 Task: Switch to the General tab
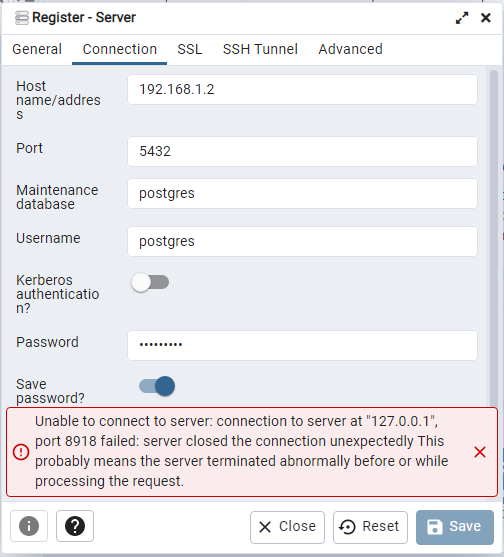[x=37, y=49]
